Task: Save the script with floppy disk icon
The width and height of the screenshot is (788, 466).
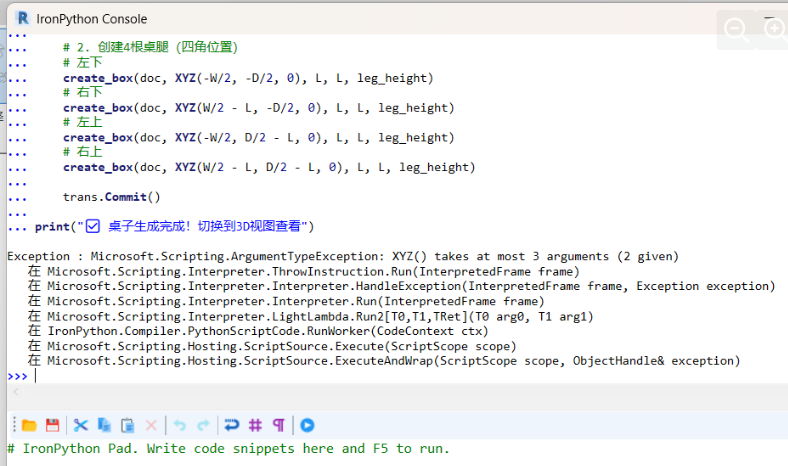Action: pyautogui.click(x=52, y=425)
